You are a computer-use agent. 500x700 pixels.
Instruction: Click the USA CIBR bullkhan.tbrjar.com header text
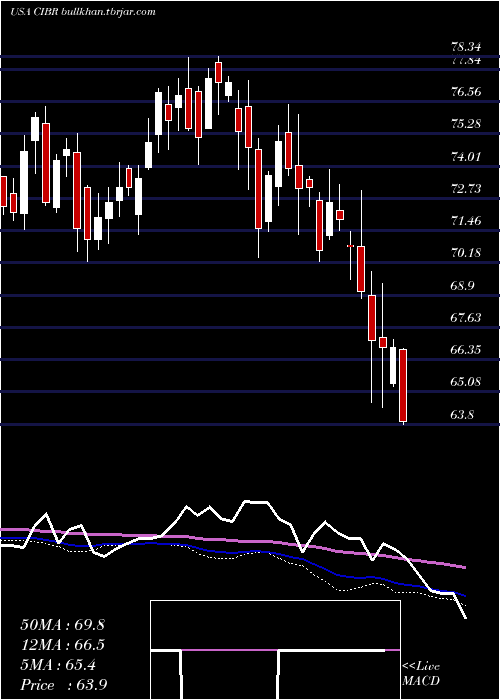(83, 12)
